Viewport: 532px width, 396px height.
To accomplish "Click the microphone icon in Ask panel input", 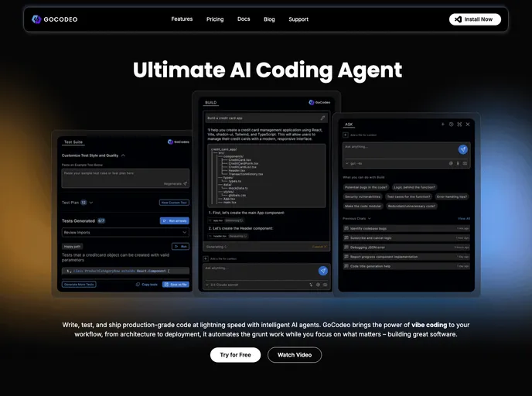I will click(x=458, y=163).
